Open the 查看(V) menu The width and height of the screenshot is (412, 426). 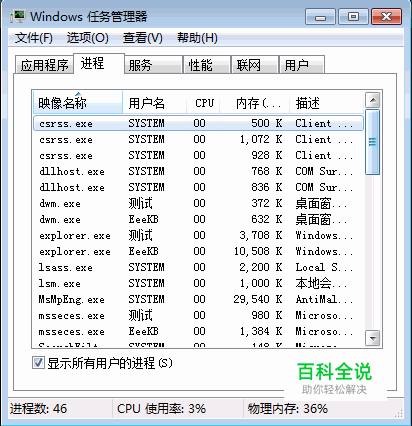[x=143, y=38]
